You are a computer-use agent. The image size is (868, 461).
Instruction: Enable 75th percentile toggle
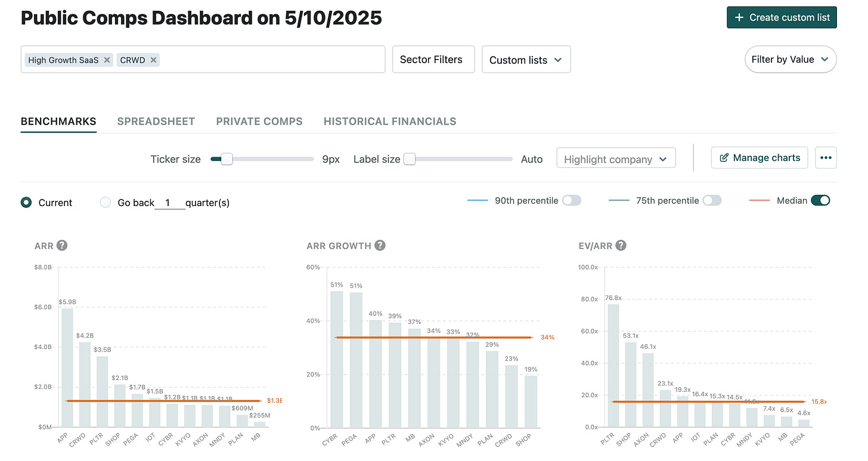712,201
